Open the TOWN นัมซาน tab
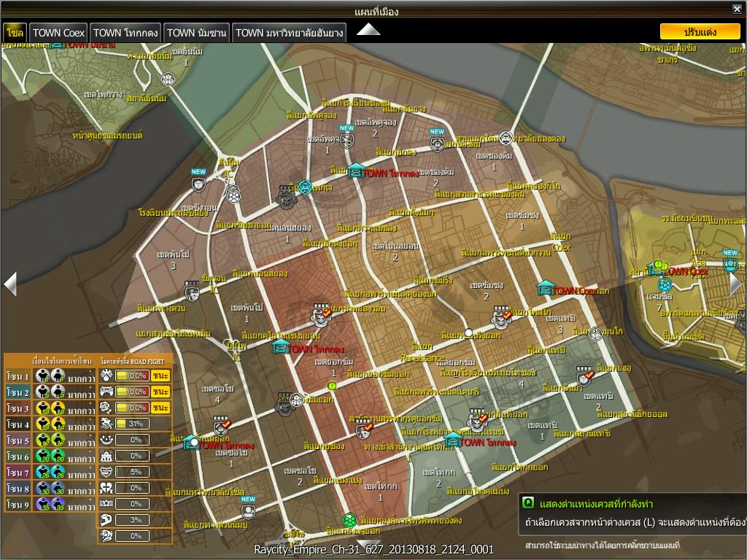 [196, 33]
